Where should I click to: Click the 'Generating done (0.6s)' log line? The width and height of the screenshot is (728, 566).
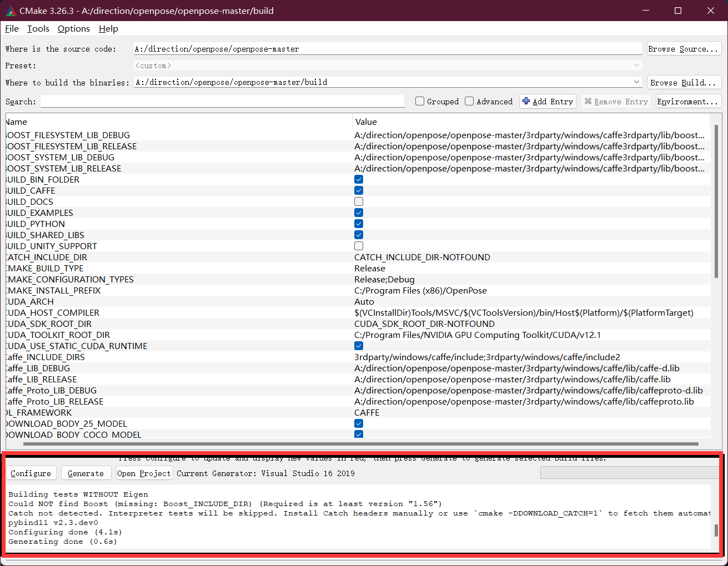click(63, 542)
